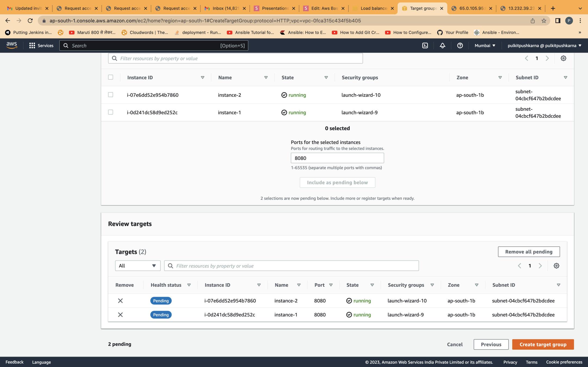The height and width of the screenshot is (367, 588).
Task: Check the box for instance-2
Action: (x=111, y=95)
